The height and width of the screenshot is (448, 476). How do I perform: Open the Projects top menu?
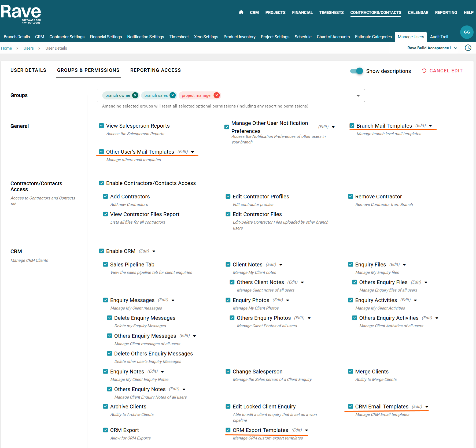[275, 13]
